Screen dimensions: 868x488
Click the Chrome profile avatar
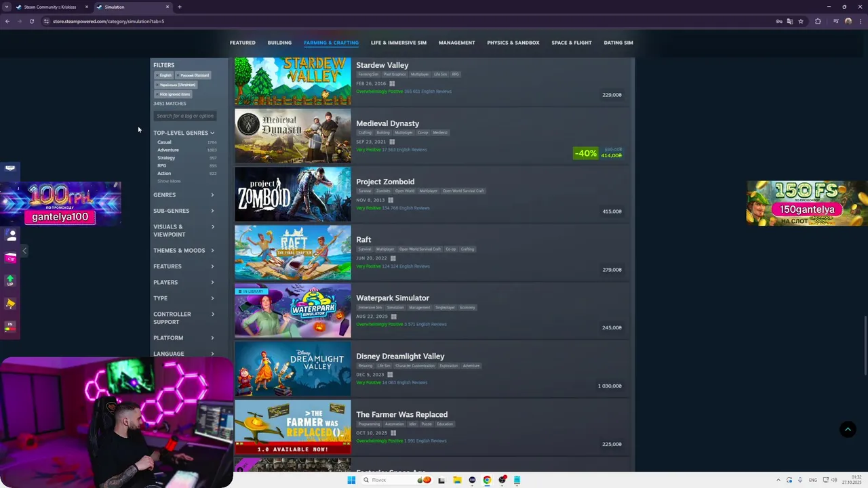848,21
